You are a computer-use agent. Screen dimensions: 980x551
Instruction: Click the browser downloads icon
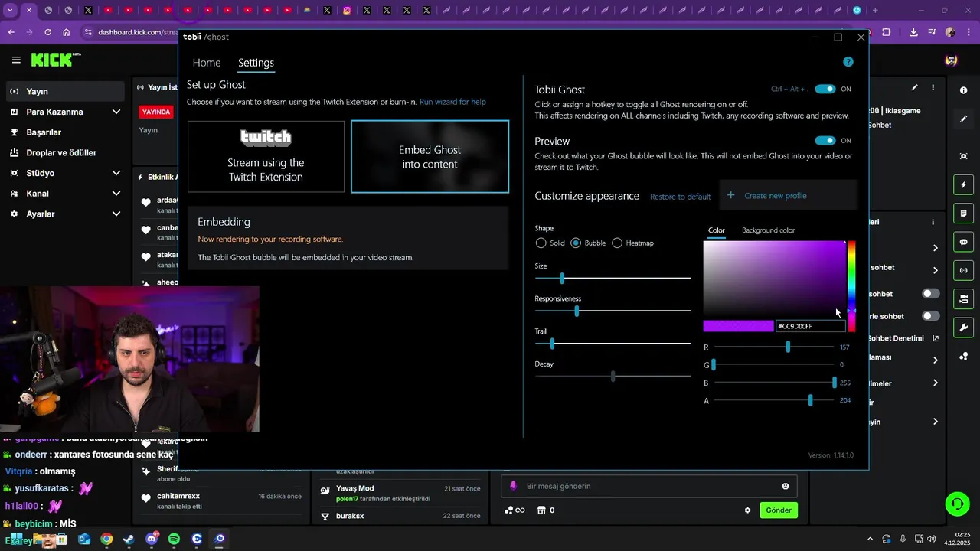tap(913, 32)
